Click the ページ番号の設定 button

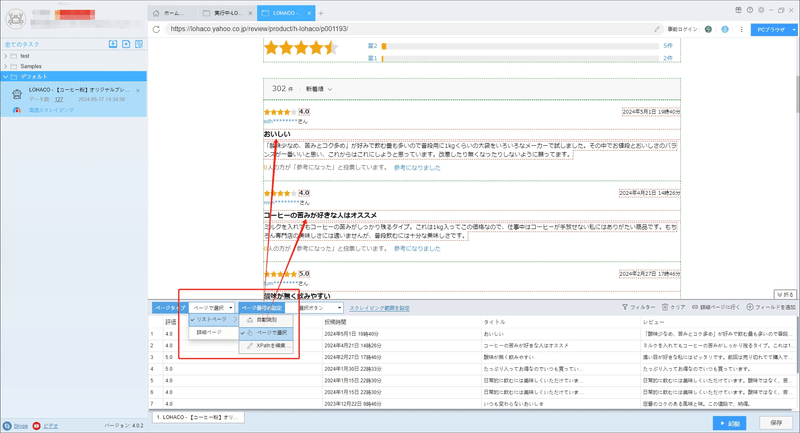coord(261,308)
